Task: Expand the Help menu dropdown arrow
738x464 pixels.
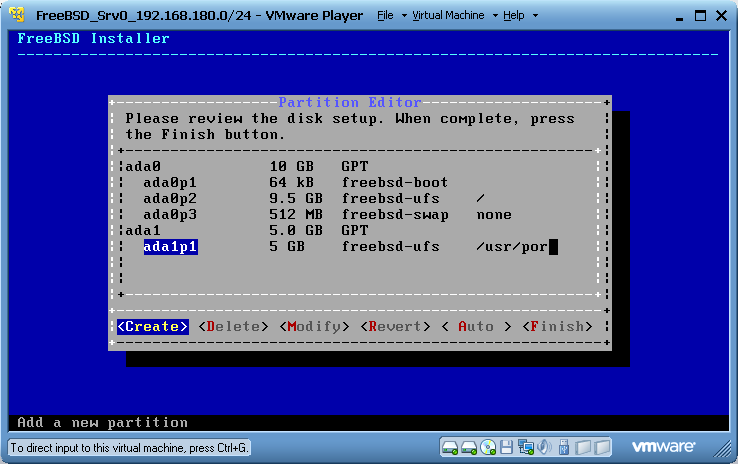Action: pos(535,16)
